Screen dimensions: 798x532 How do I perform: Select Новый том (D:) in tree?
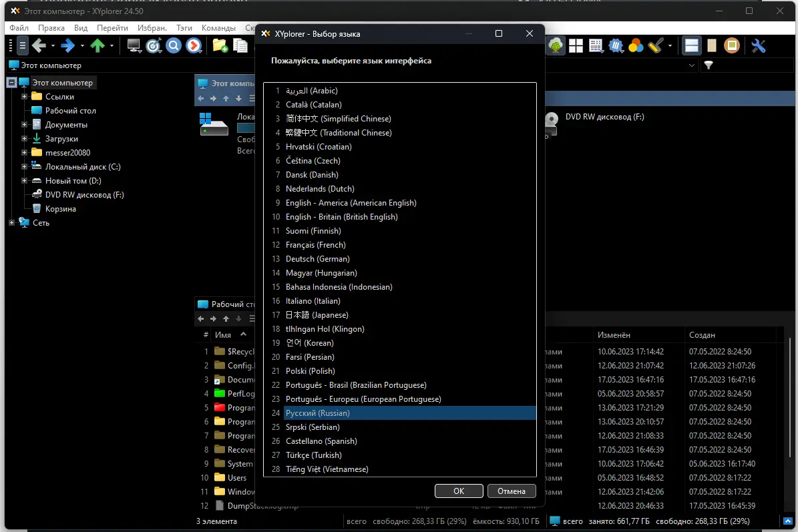[73, 180]
